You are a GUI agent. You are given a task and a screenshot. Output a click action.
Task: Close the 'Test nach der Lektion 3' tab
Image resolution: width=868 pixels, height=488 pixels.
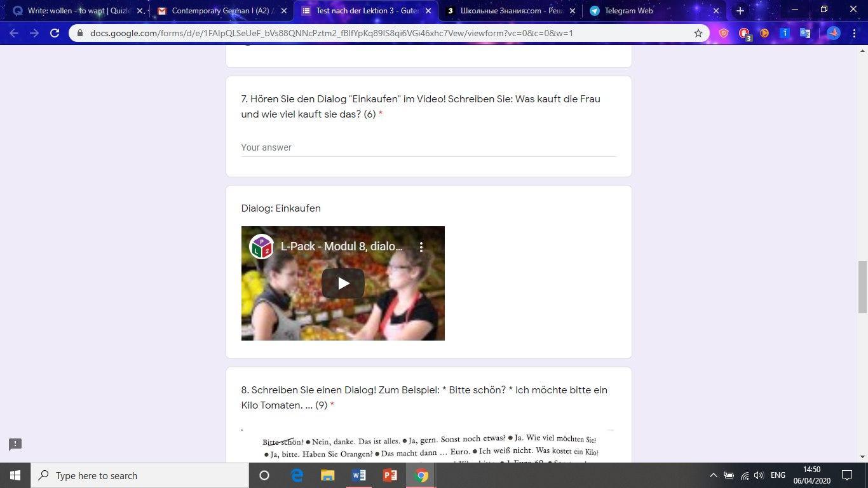428,11
